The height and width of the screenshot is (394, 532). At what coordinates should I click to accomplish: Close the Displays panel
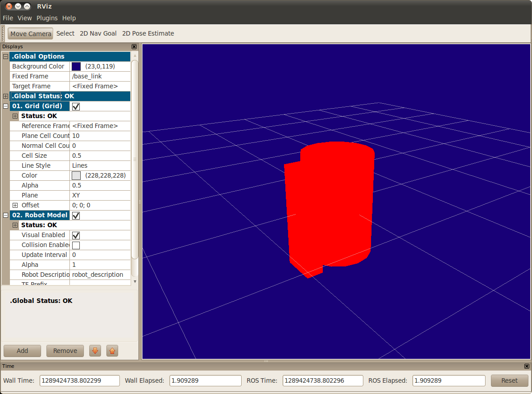tap(134, 46)
